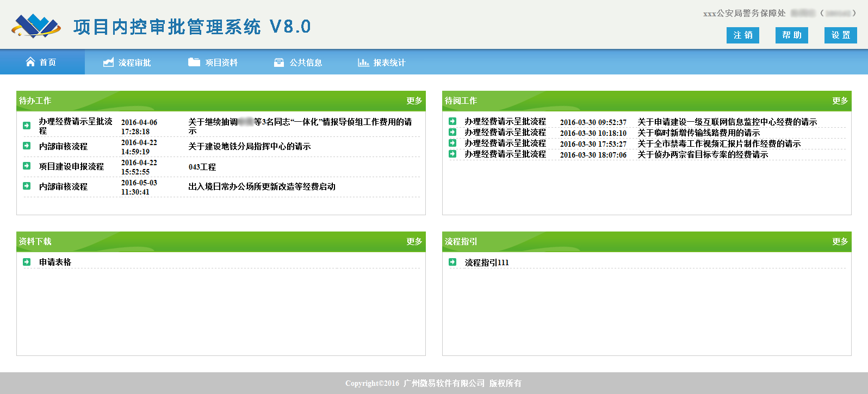
Task: Click the folder icon beside 项目资料
Action: click(x=194, y=62)
